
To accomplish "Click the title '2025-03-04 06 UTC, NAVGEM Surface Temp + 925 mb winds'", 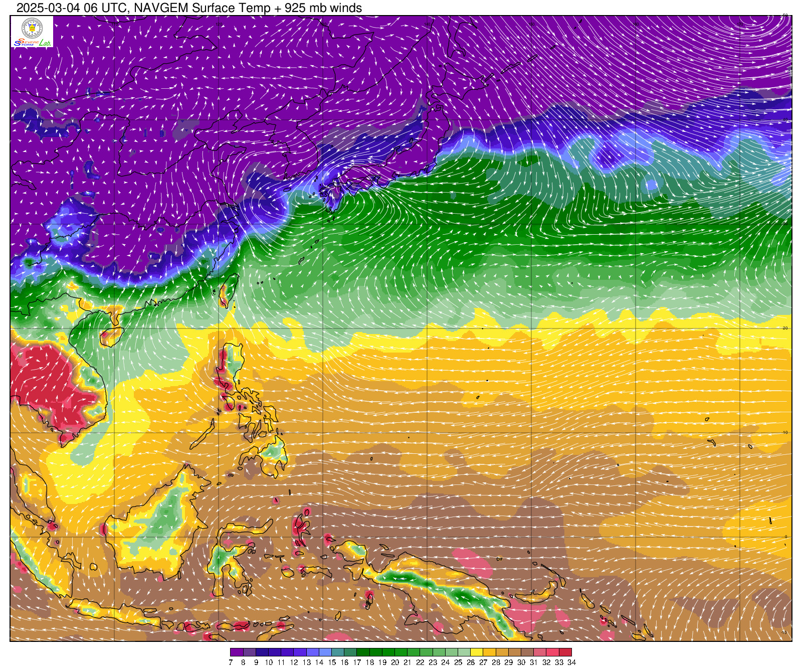I will 189,8.
